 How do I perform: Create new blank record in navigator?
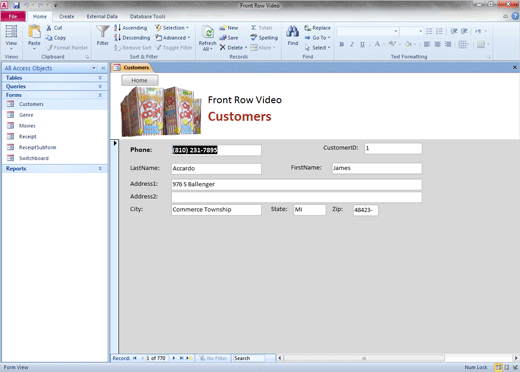(x=189, y=358)
